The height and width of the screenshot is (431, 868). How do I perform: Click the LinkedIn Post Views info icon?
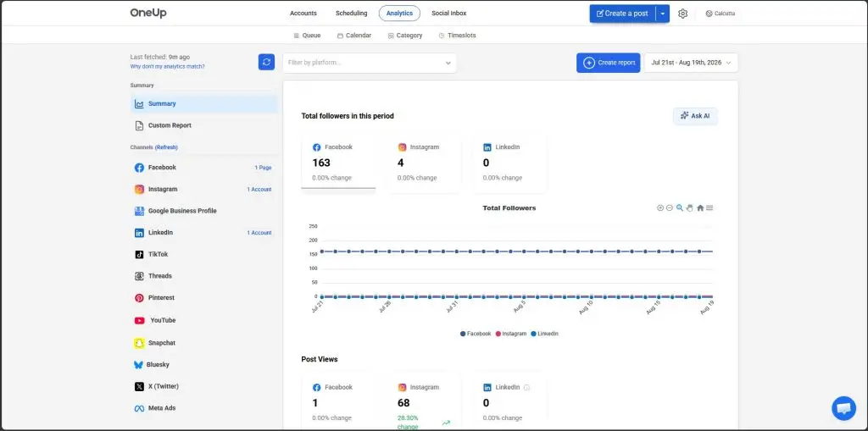[526, 387]
